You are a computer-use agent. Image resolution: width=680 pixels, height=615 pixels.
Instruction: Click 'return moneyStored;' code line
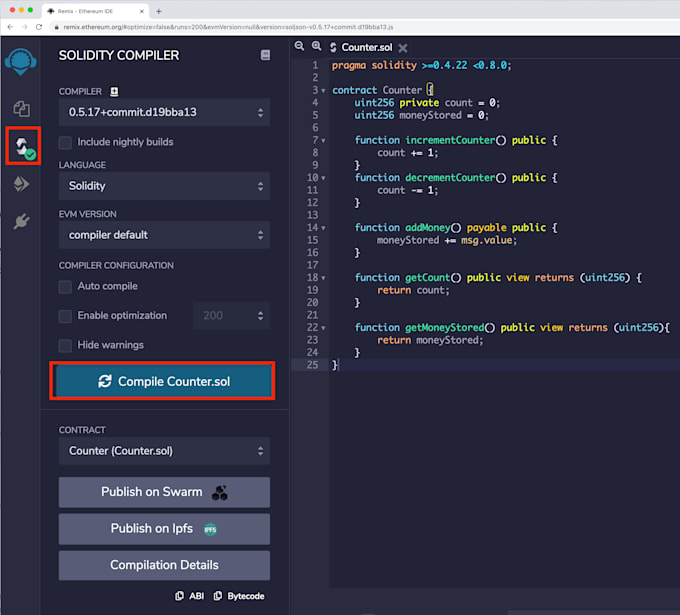click(430, 340)
